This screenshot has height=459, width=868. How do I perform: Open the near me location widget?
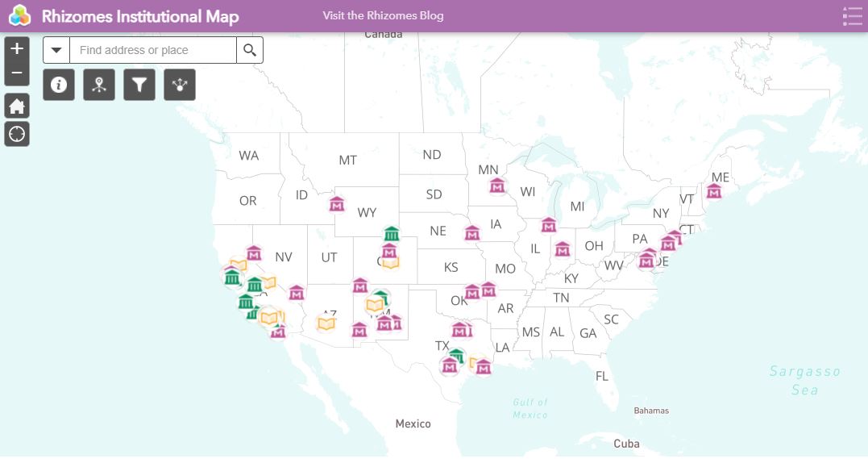99,84
